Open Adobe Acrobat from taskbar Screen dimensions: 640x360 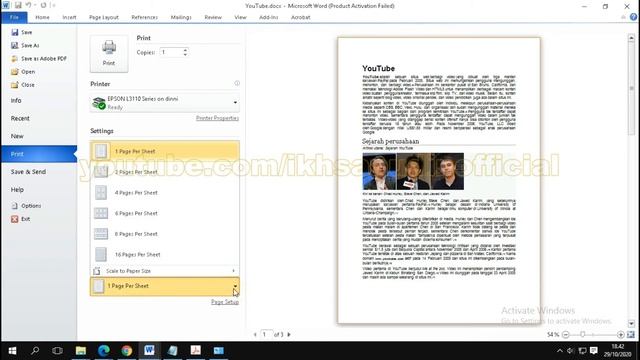(x=196, y=351)
